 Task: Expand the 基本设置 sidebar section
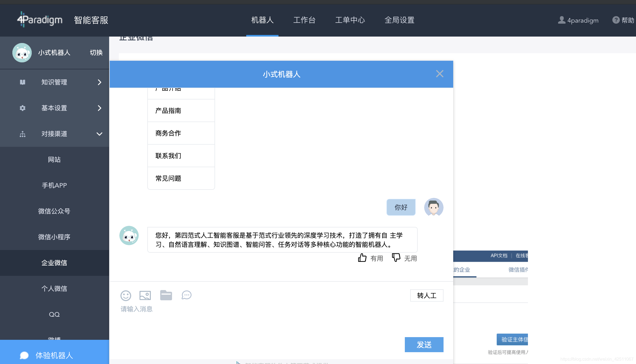tap(54, 108)
